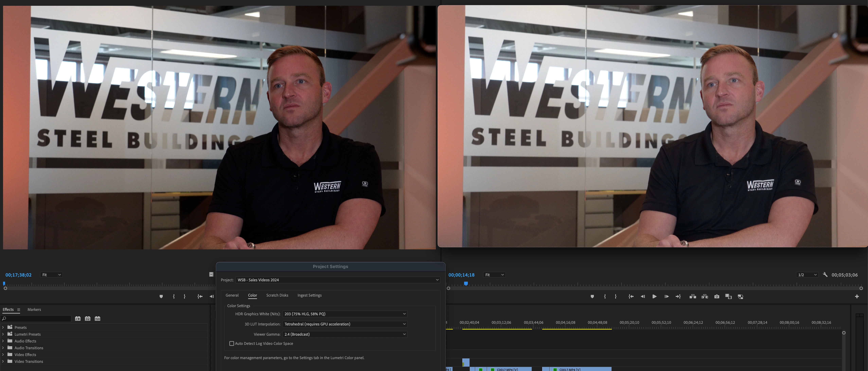Click the Lift button in Program Monitor
Viewport: 868px width, 371px height.
click(693, 297)
